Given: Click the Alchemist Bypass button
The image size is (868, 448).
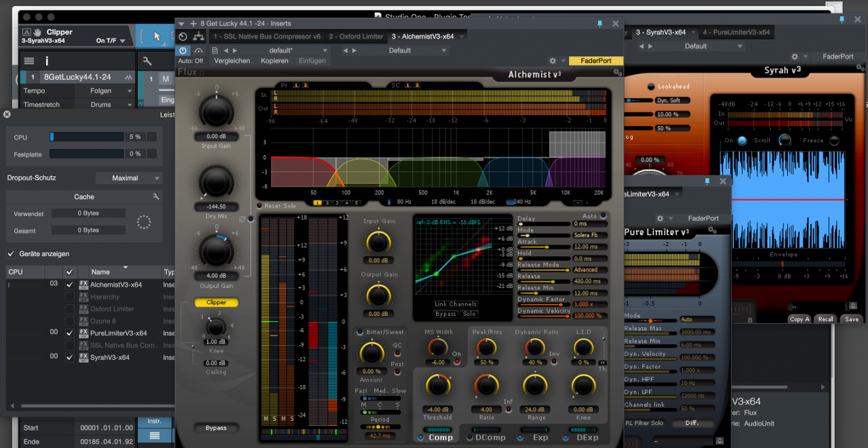Looking at the screenshot, I should click(x=216, y=428).
